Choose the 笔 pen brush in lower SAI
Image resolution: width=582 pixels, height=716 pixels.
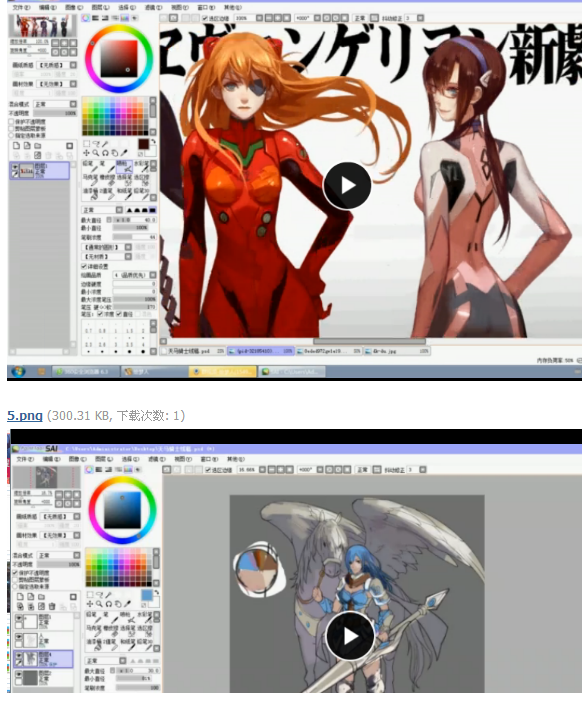pyautogui.click(x=110, y=617)
